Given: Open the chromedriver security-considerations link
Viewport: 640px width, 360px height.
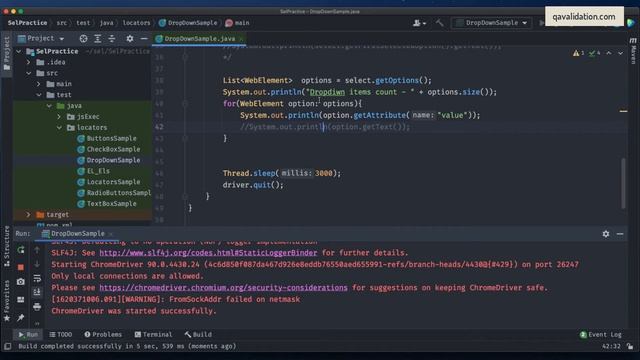Looking at the screenshot, I should click(x=223, y=288).
